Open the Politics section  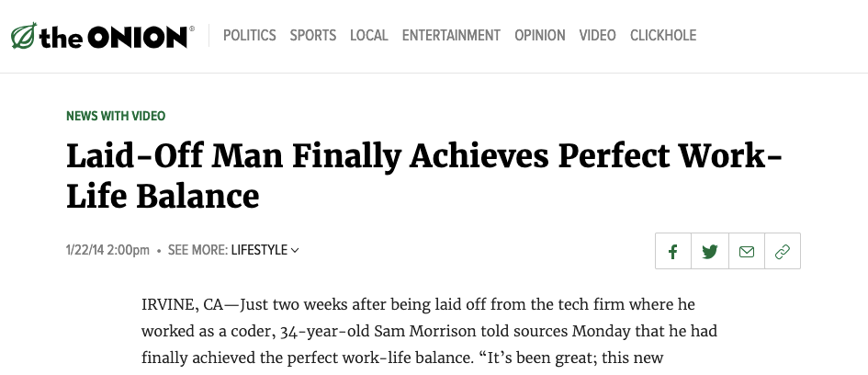click(x=250, y=36)
